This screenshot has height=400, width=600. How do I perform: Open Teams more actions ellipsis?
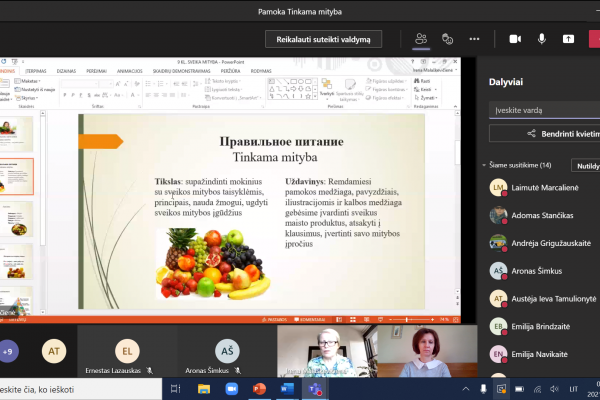point(474,39)
